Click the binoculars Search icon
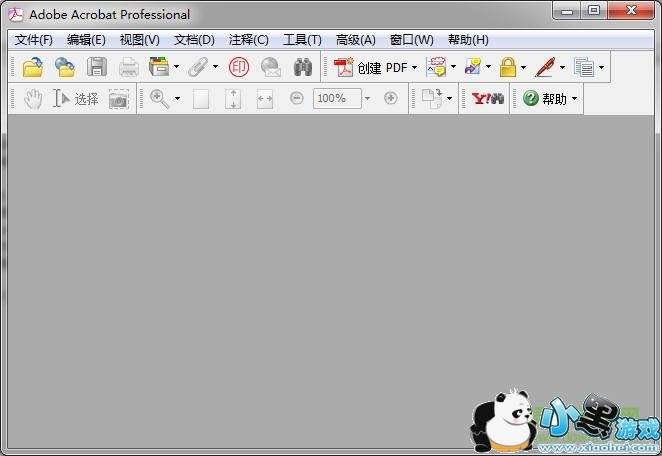The image size is (662, 456). click(x=303, y=67)
